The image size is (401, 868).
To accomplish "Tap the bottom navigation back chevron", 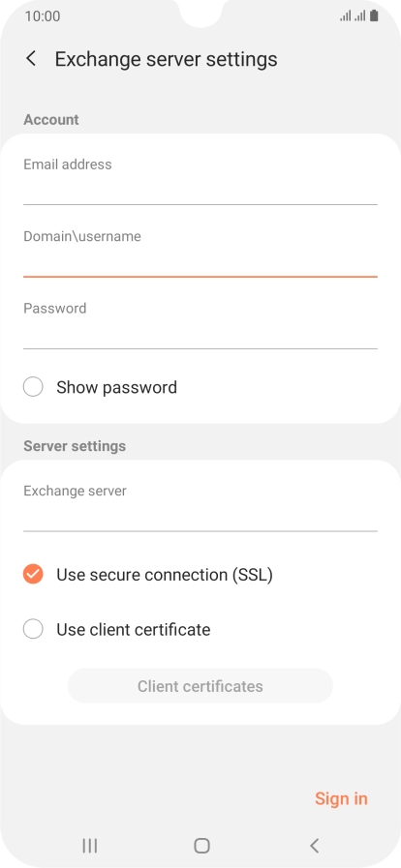I will tap(314, 846).
